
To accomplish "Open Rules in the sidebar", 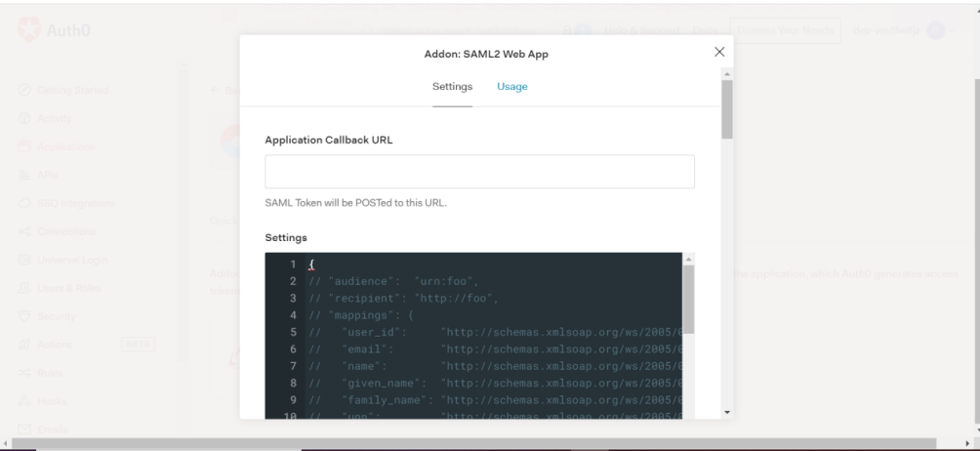I will (x=50, y=373).
